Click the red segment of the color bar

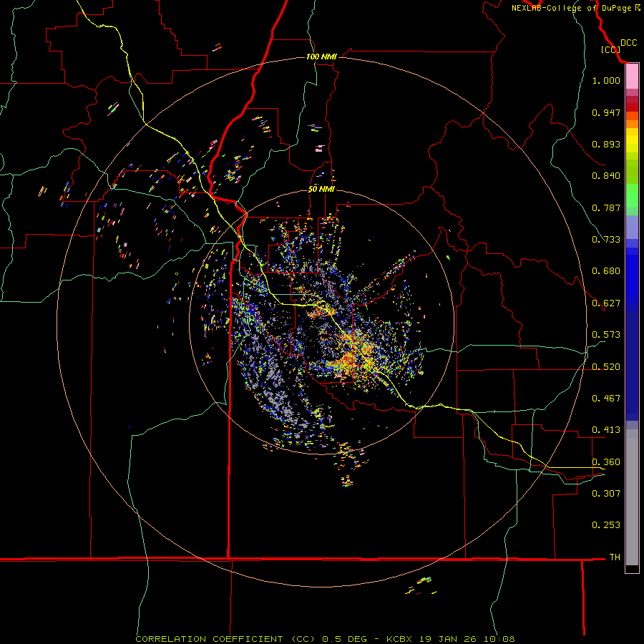pyautogui.click(x=632, y=107)
